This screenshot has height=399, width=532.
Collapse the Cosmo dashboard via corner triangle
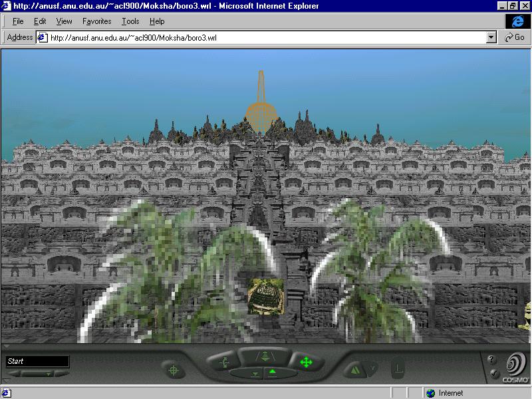pyautogui.click(x=5, y=346)
